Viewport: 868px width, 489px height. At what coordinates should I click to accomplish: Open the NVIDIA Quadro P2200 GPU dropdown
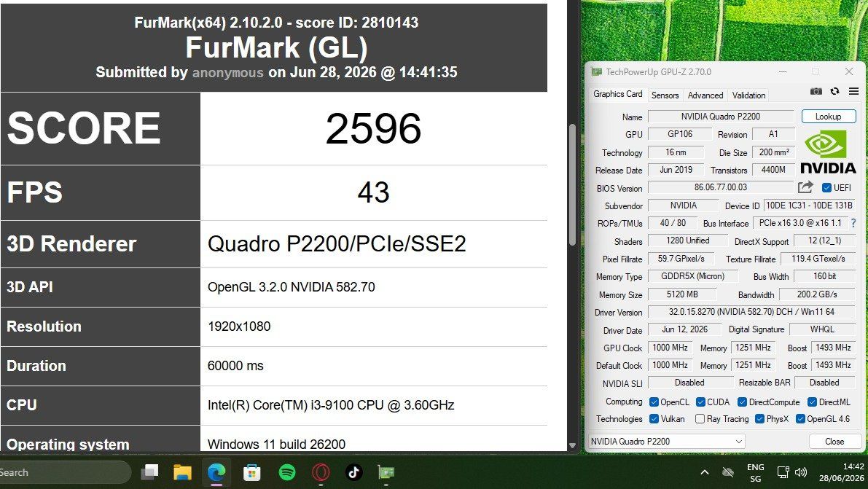667,442
